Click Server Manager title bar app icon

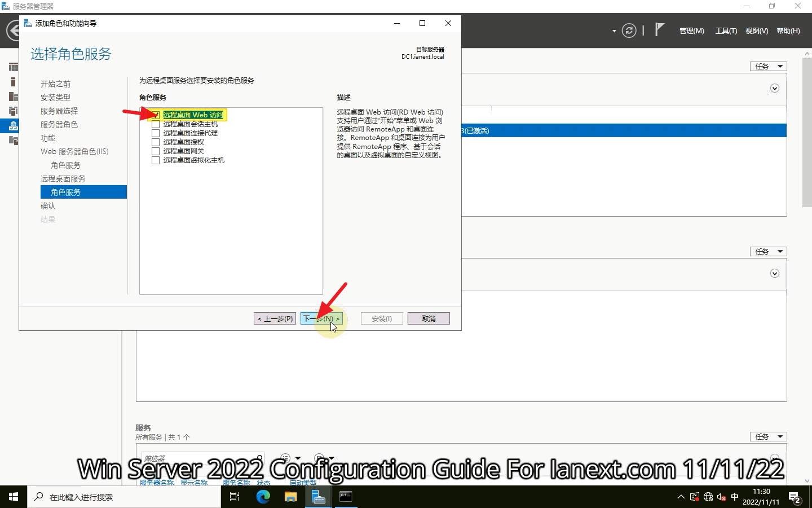coord(6,6)
